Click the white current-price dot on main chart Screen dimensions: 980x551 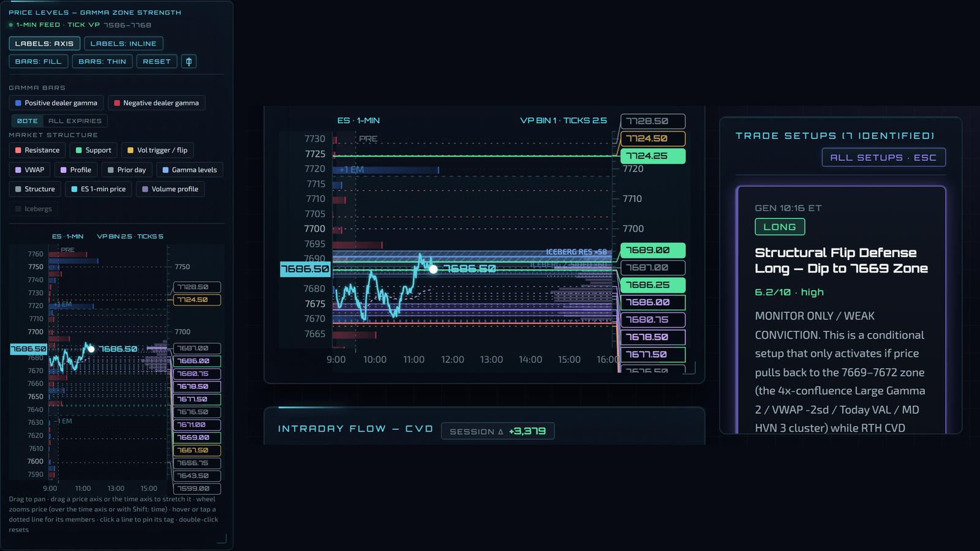[433, 269]
